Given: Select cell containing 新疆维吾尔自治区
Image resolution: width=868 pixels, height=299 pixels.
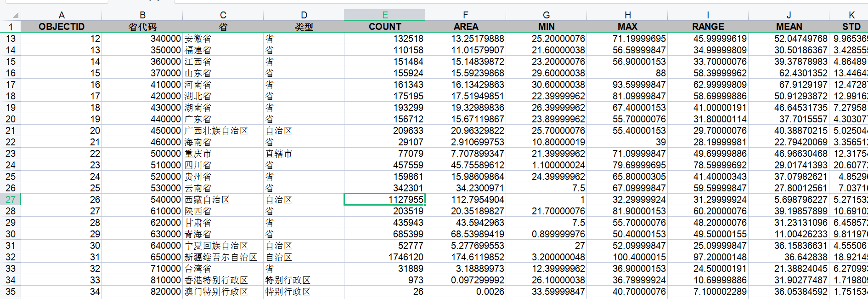Looking at the screenshot, I should (x=223, y=257).
